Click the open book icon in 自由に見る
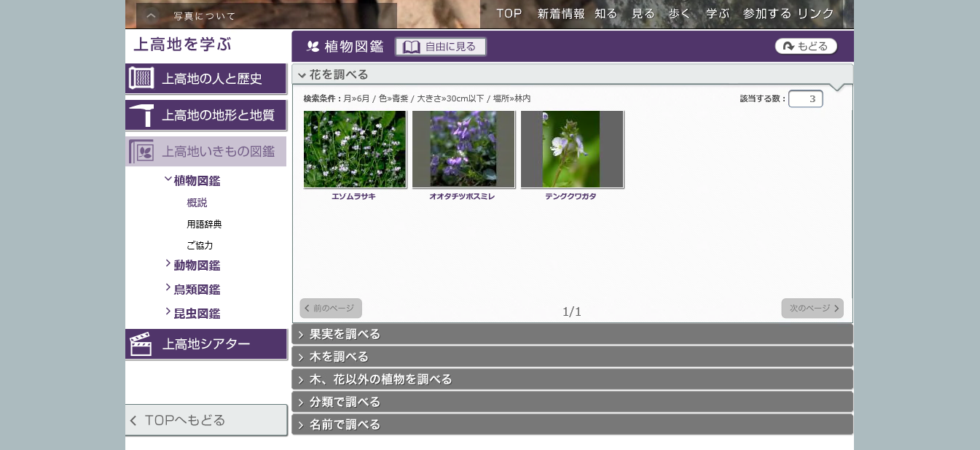The image size is (980, 450). (x=412, y=47)
